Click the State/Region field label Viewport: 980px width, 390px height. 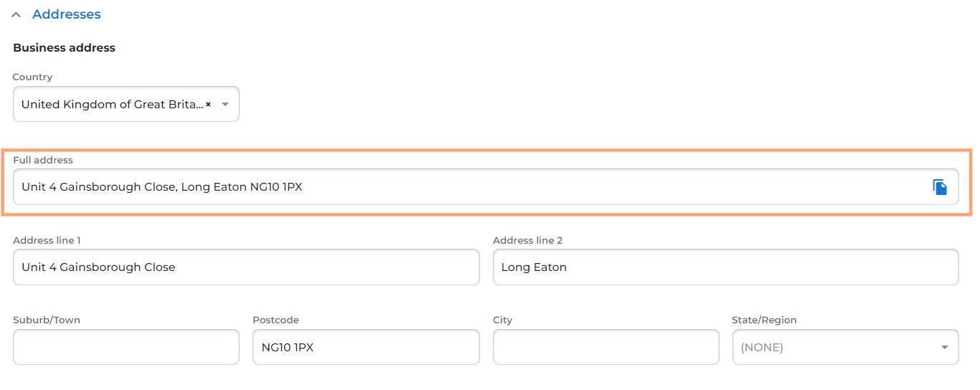764,320
